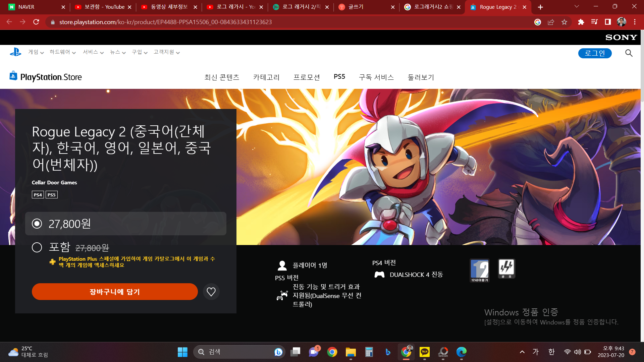644x362 pixels.
Task: Click the share page icon in the address bar
Action: (551, 22)
